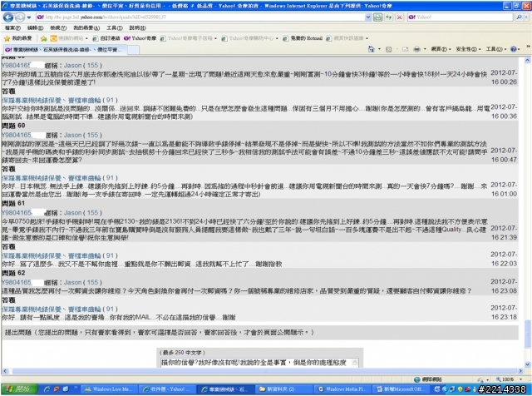Open asker ID link under 問題 60

(x=17, y=135)
